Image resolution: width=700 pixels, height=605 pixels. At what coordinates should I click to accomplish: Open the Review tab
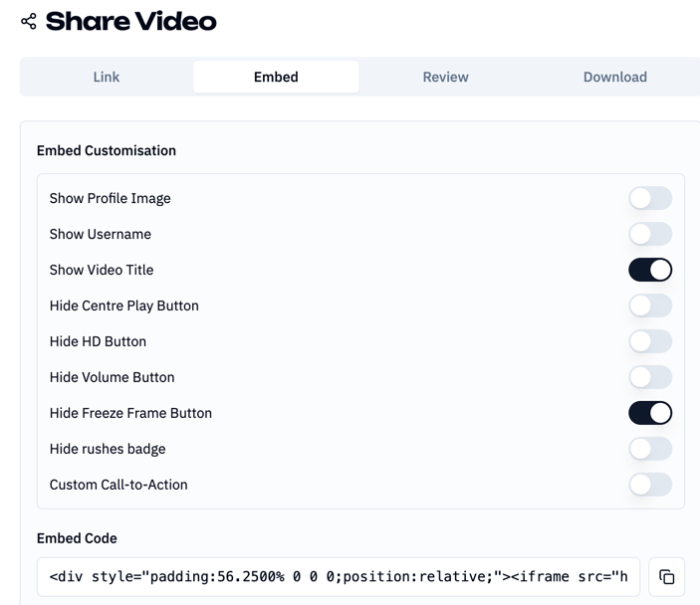coord(445,77)
